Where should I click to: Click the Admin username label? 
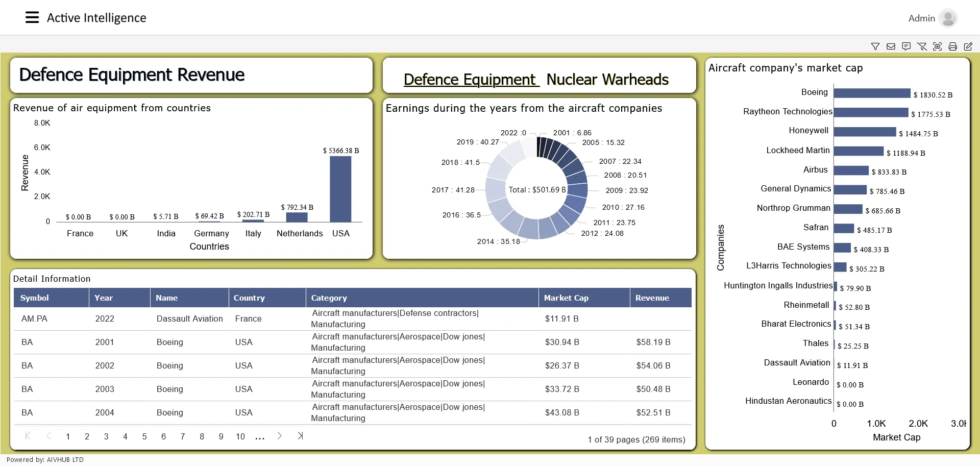tap(921, 18)
